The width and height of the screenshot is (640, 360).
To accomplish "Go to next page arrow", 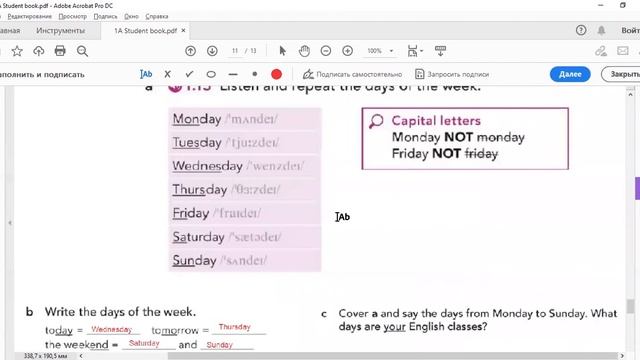I will pyautogui.click(x=212, y=51).
